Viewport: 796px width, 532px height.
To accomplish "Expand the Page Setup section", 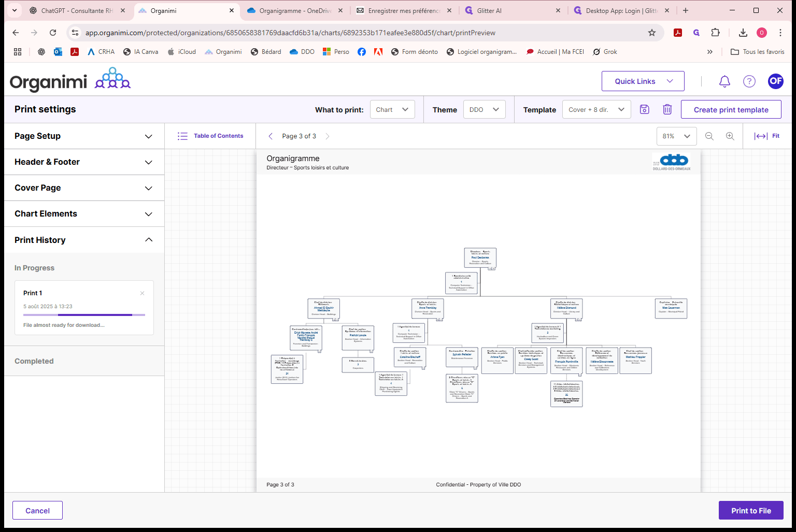I will 84,136.
